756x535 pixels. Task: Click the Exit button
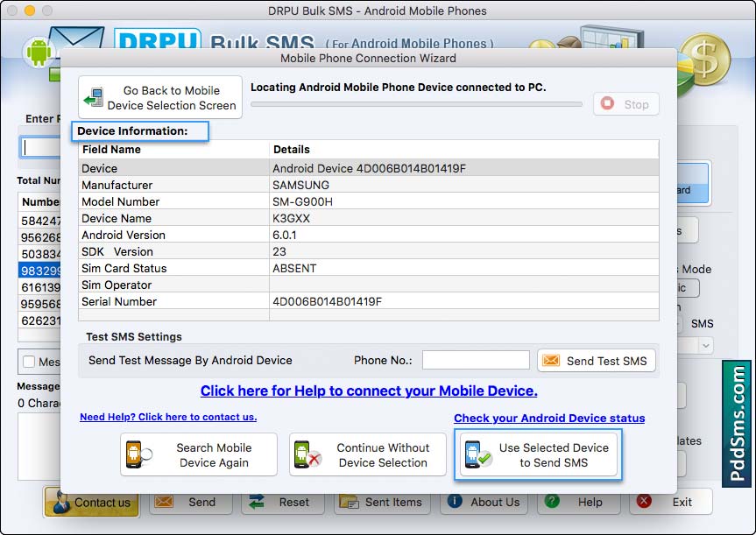coord(671,502)
